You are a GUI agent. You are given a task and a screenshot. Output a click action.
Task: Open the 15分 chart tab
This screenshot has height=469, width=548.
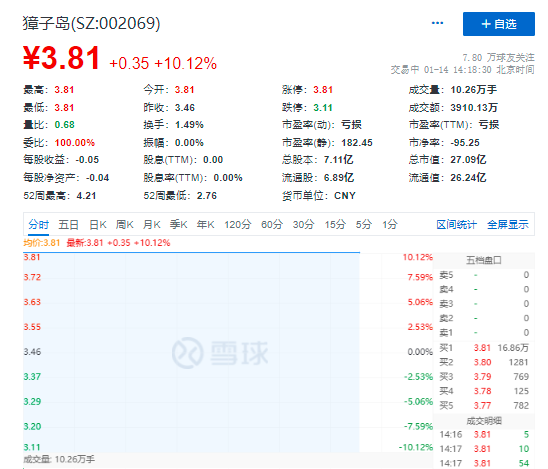click(x=335, y=224)
